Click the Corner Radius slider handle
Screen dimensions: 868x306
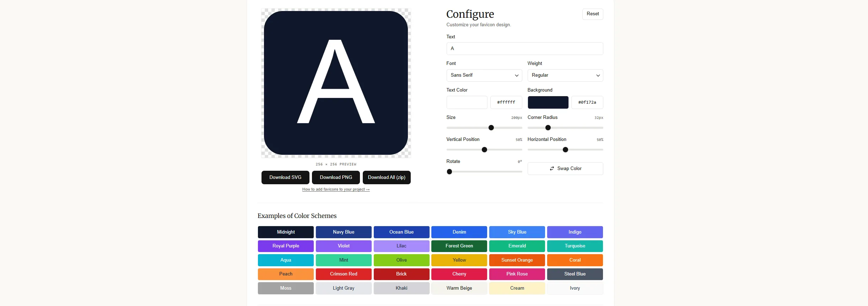click(548, 128)
